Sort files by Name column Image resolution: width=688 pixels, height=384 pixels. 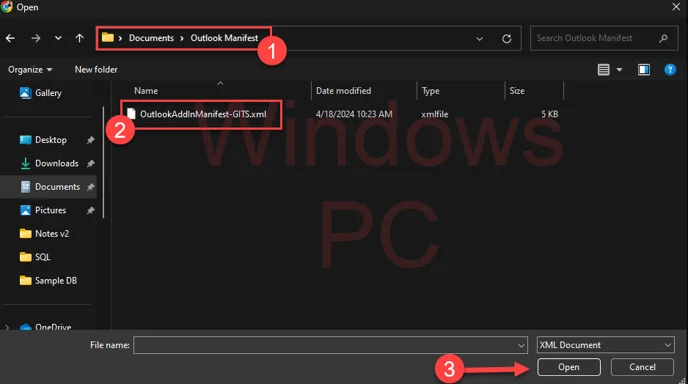click(x=146, y=91)
